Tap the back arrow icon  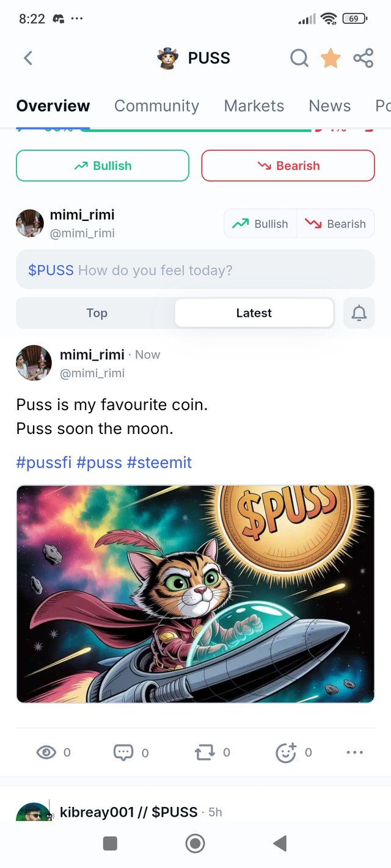28,58
